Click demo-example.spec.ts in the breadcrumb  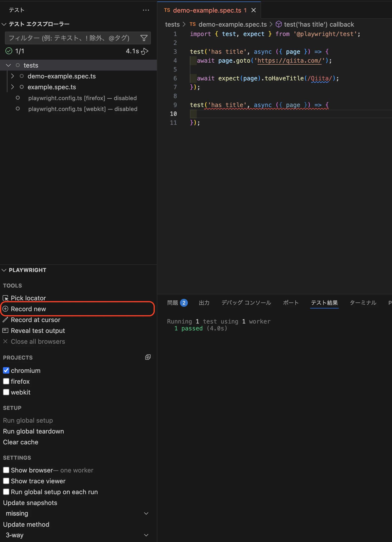click(x=232, y=24)
